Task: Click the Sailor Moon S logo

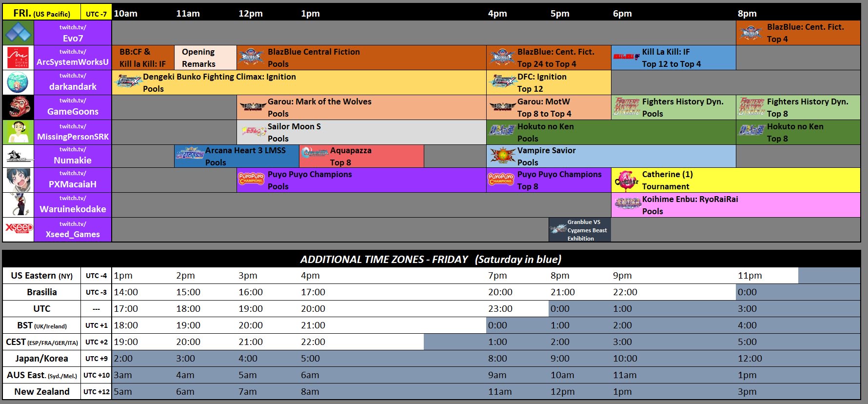Action: coord(254,131)
